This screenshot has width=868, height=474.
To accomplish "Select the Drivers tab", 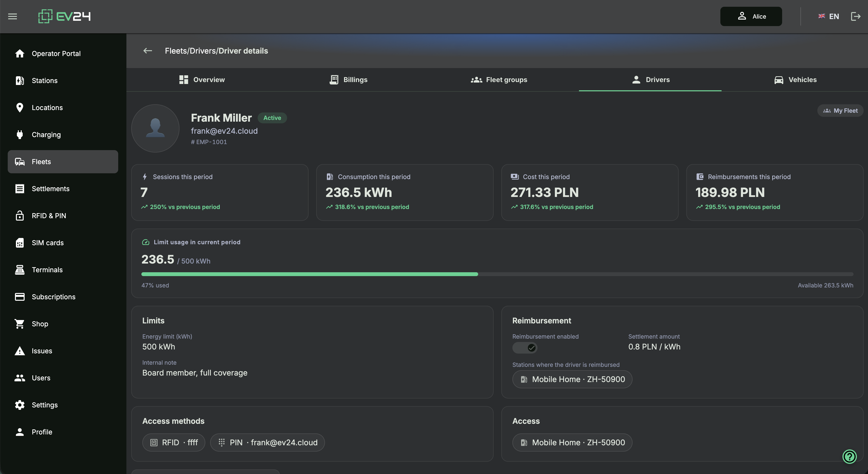I will [650, 80].
